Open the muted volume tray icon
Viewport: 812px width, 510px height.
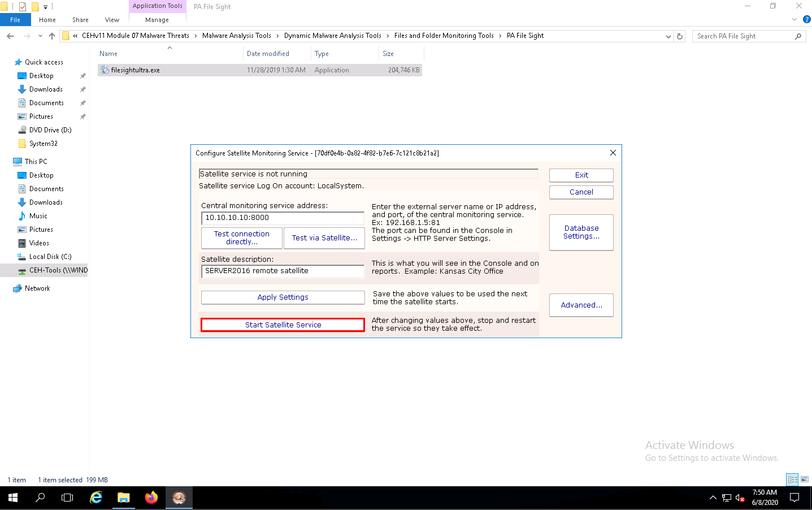(x=740, y=498)
